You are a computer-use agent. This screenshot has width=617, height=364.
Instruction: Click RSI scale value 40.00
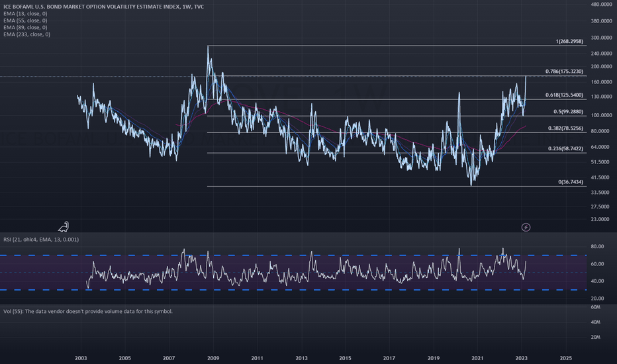(x=597, y=281)
